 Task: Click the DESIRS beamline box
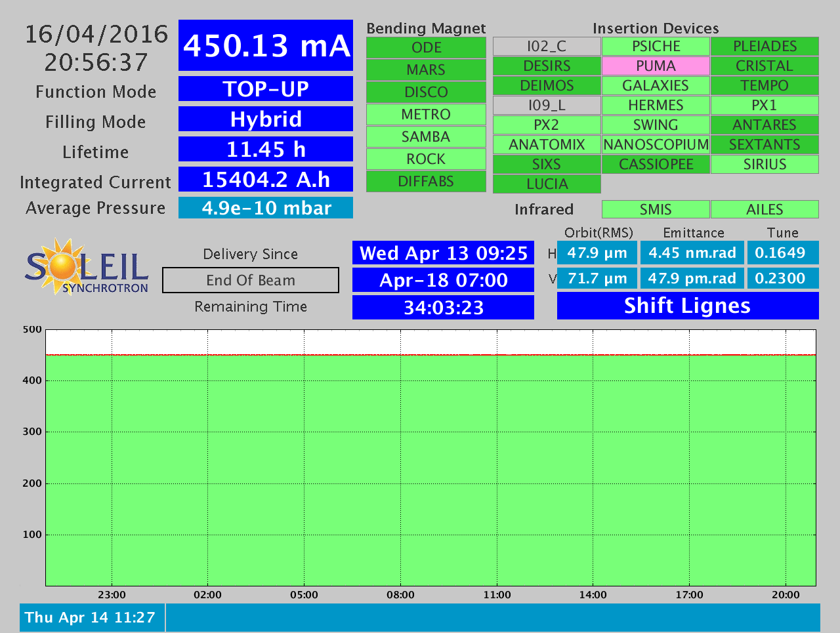pos(547,66)
